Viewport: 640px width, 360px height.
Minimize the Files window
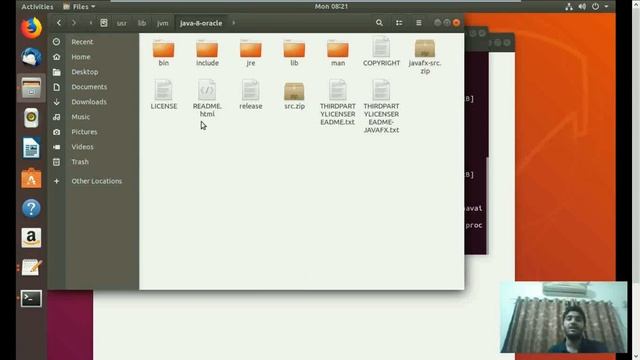(438, 23)
